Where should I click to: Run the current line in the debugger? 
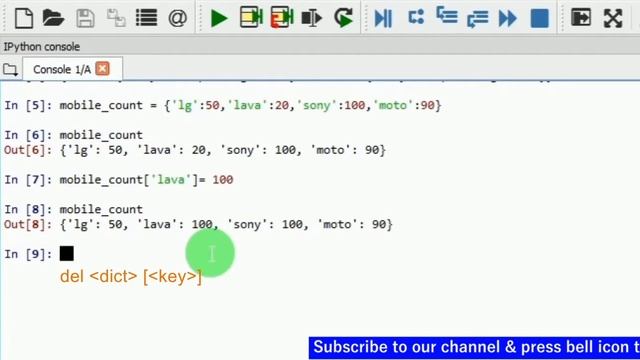tap(416, 18)
